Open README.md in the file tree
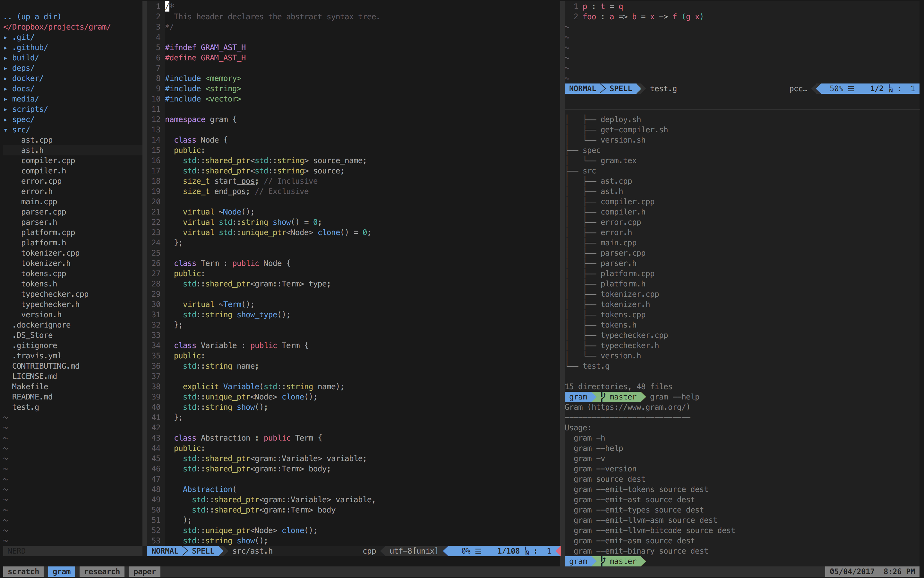924x578 pixels. pyautogui.click(x=32, y=397)
